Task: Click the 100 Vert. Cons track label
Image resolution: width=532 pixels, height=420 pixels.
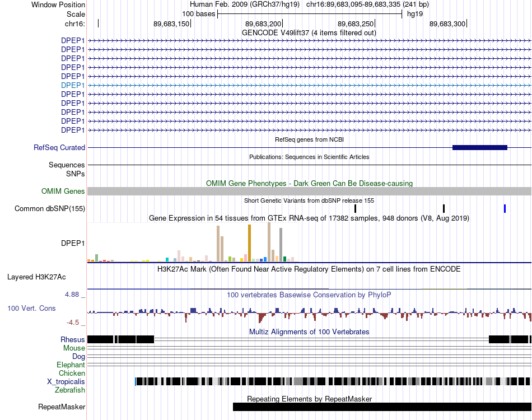Action: [x=31, y=309]
